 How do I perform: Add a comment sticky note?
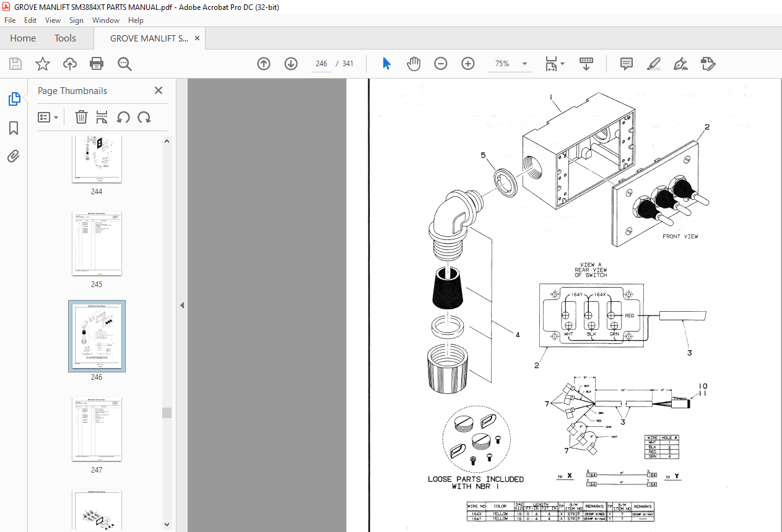626,64
